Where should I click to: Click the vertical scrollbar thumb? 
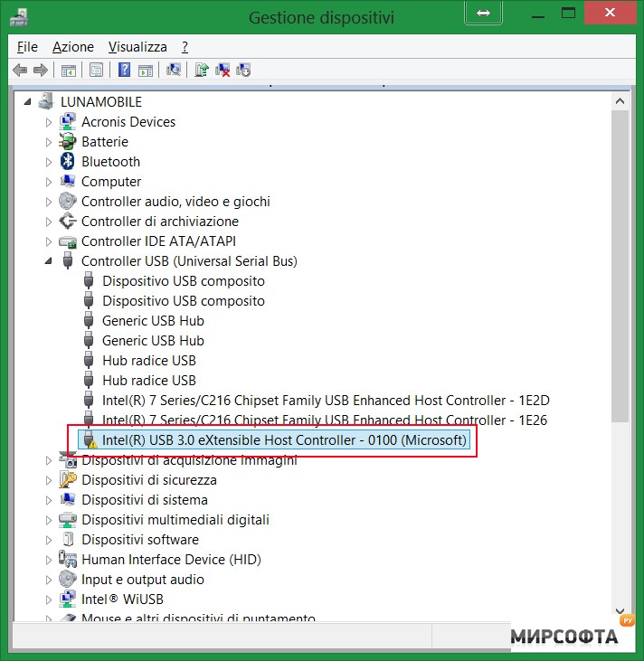tap(620, 266)
